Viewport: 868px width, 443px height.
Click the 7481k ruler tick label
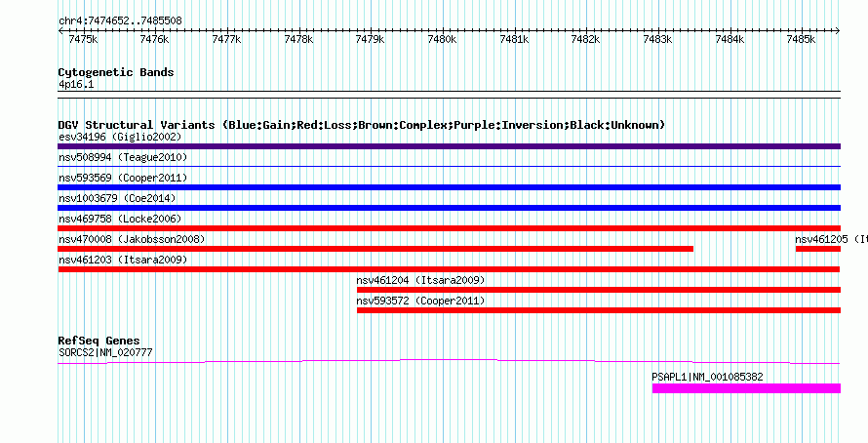[514, 39]
